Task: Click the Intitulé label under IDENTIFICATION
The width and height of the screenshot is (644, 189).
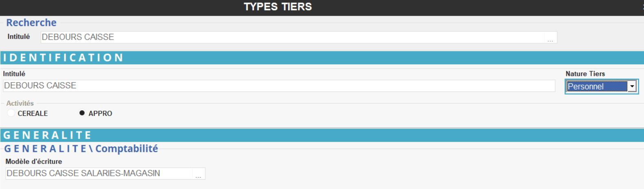Action: pos(14,74)
